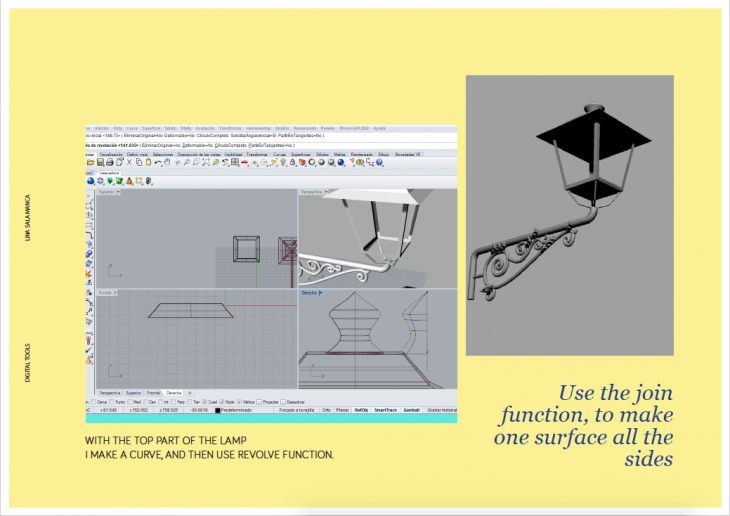
Task: Switch to the Frontal viewport tab
Action: click(151, 392)
